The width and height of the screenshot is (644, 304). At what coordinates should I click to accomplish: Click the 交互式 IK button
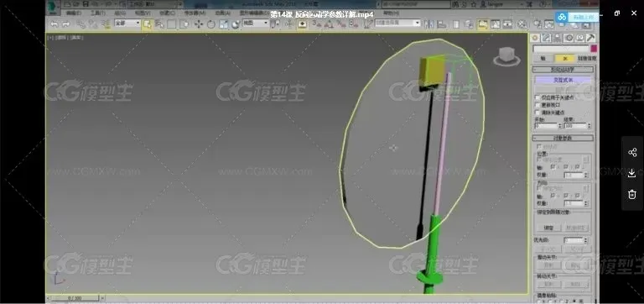[563, 81]
